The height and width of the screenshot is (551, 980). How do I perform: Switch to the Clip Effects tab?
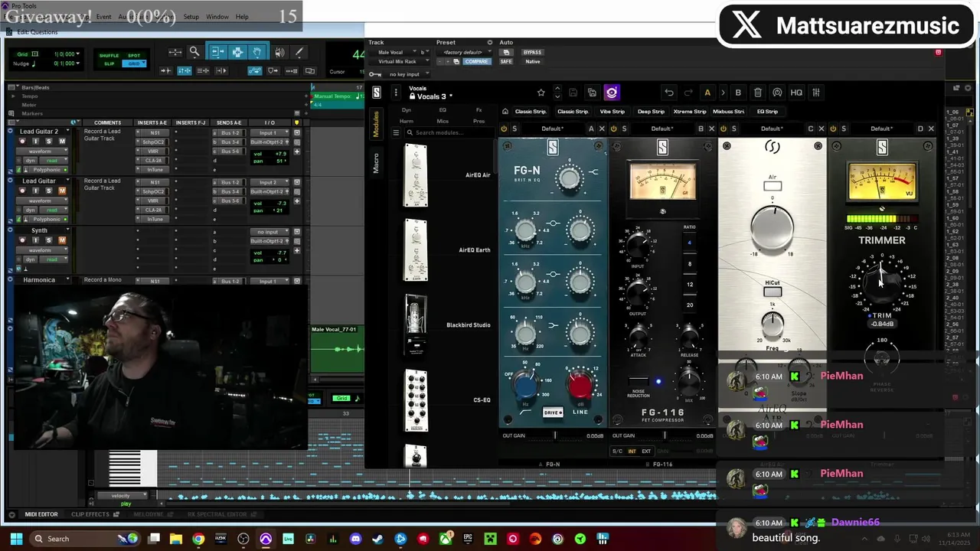pyautogui.click(x=90, y=514)
